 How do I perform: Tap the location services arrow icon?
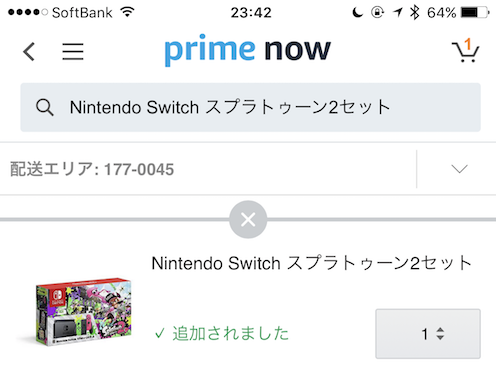pos(398,13)
